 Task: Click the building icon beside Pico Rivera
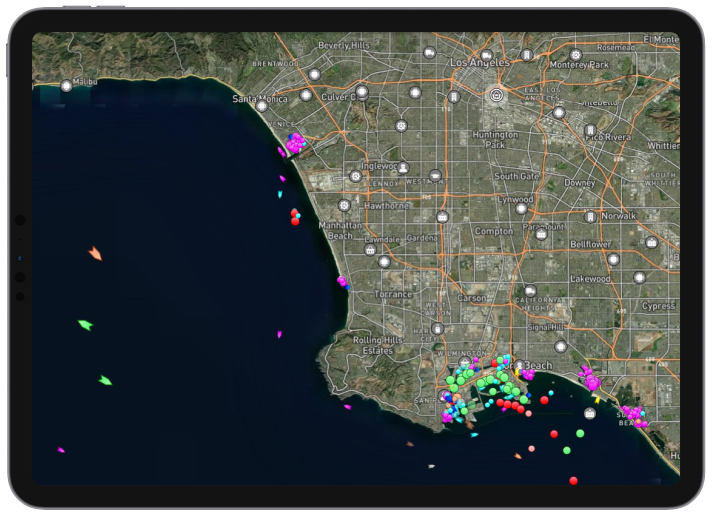point(591,131)
